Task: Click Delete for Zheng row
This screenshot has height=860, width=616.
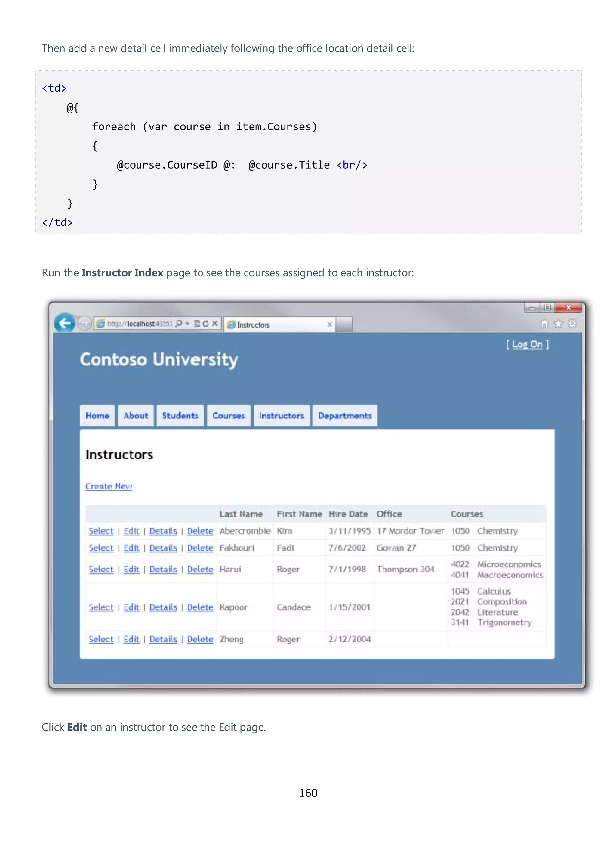Action: point(200,639)
